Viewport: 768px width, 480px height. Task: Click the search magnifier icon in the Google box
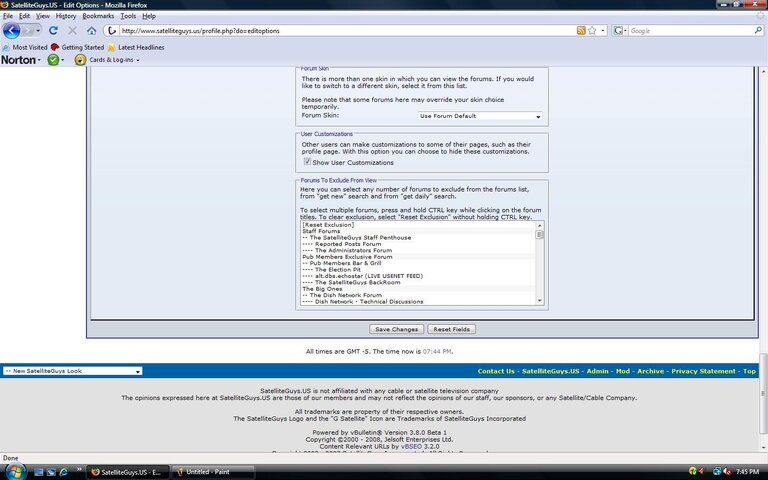click(x=758, y=30)
